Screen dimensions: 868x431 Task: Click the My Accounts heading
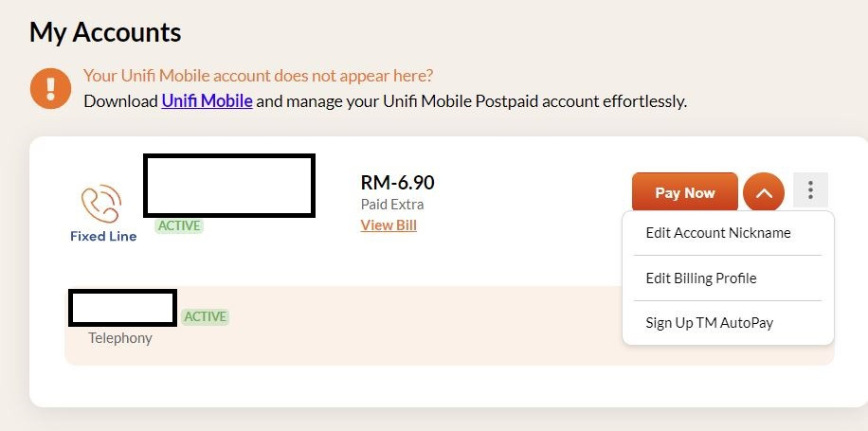pyautogui.click(x=105, y=32)
